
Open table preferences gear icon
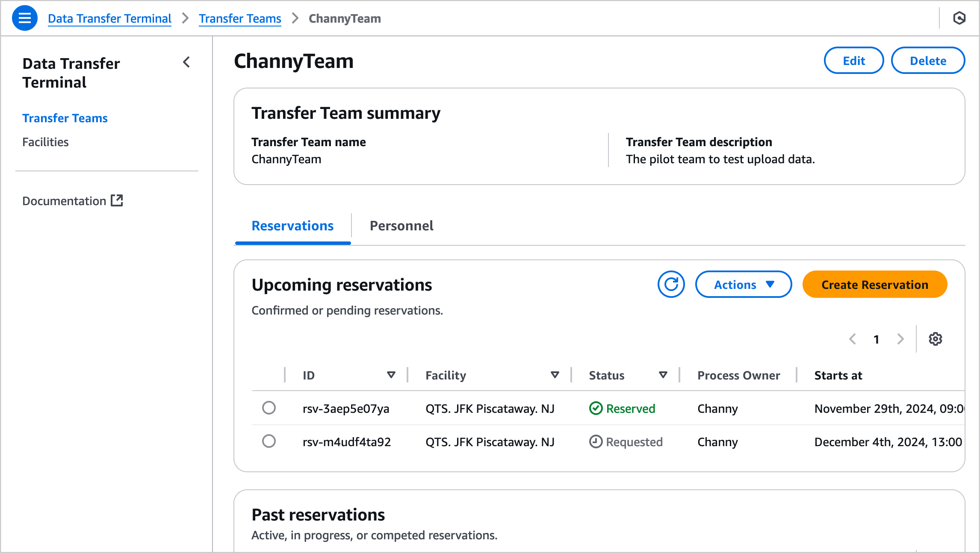[935, 339]
